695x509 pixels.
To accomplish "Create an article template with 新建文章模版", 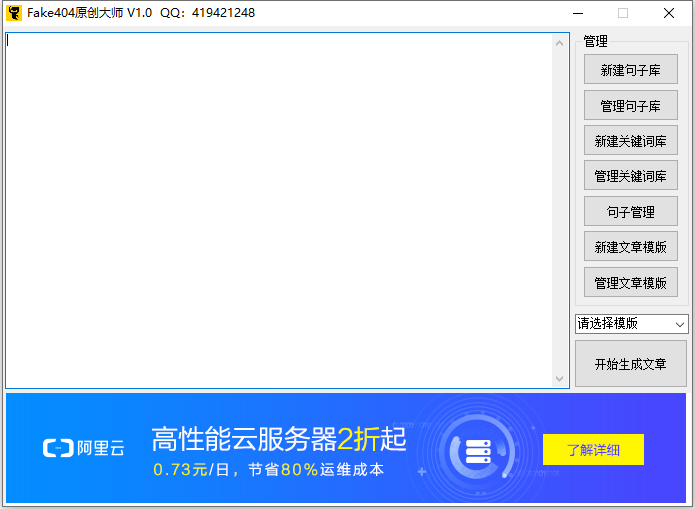I will (630, 246).
